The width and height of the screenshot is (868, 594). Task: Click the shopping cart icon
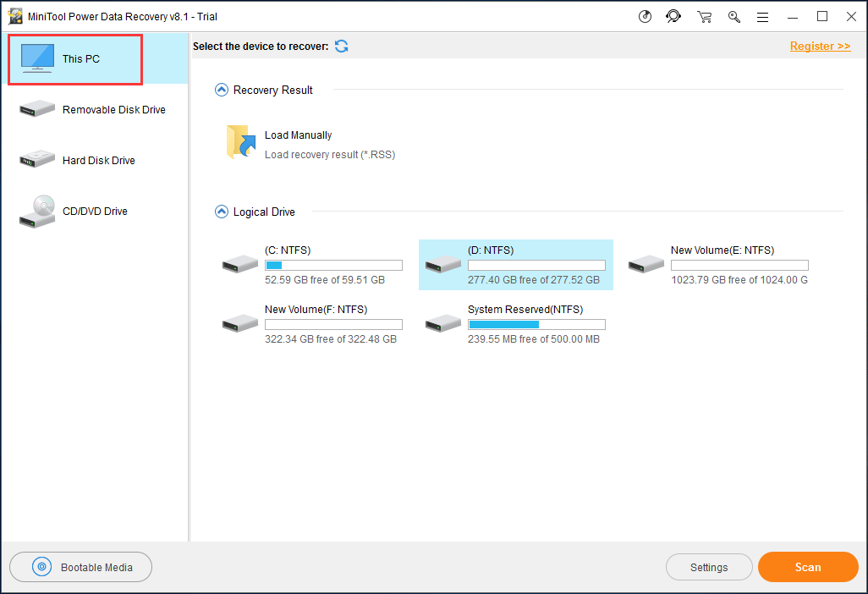[x=704, y=17]
